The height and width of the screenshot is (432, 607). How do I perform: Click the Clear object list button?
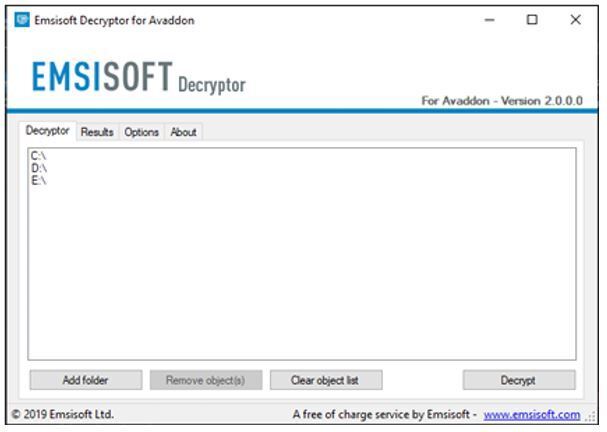pyautogui.click(x=325, y=380)
